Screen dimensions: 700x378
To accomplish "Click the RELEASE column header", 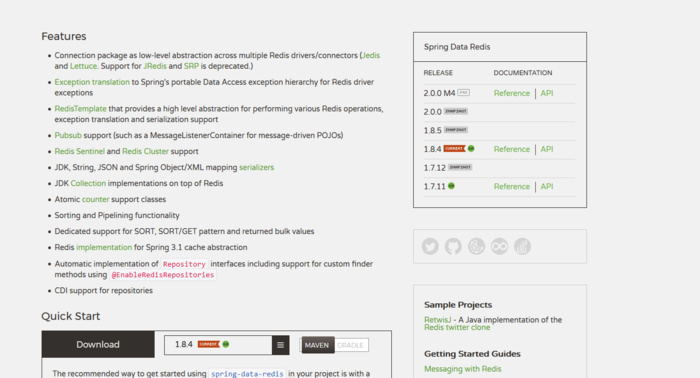I will coord(438,73).
